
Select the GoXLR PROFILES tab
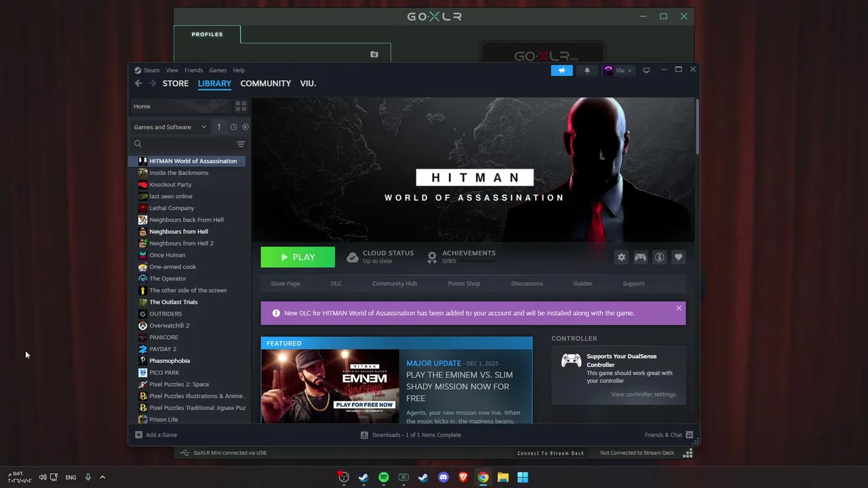tap(207, 35)
